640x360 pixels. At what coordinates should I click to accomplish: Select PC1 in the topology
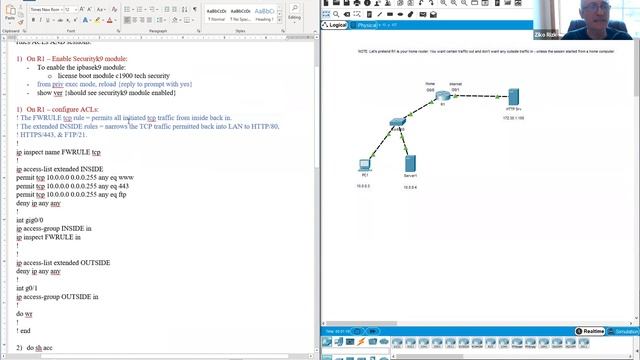364,165
